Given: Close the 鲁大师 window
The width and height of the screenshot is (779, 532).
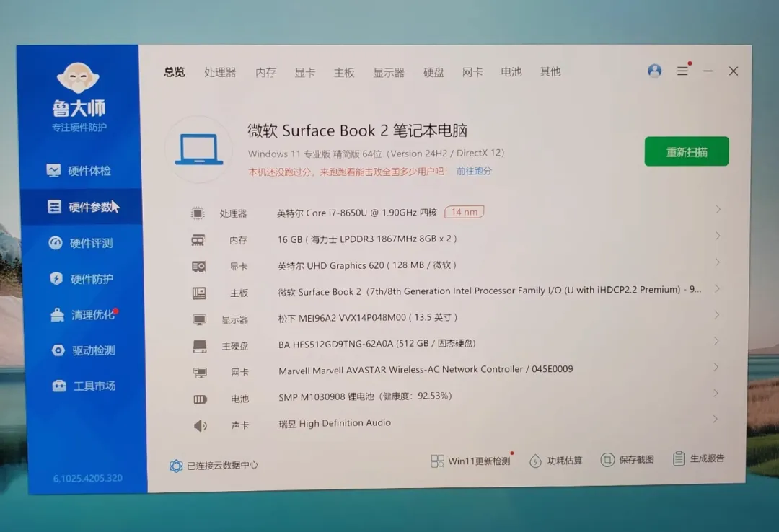Looking at the screenshot, I should click(734, 71).
